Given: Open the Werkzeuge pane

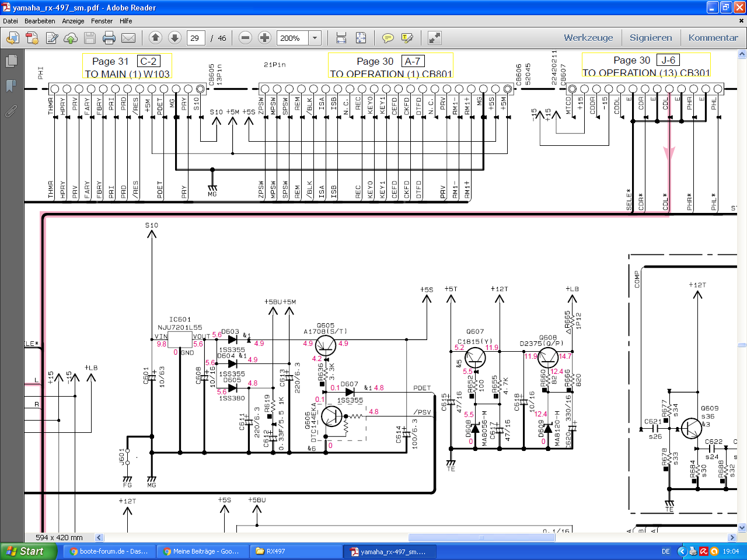Looking at the screenshot, I should (x=588, y=37).
